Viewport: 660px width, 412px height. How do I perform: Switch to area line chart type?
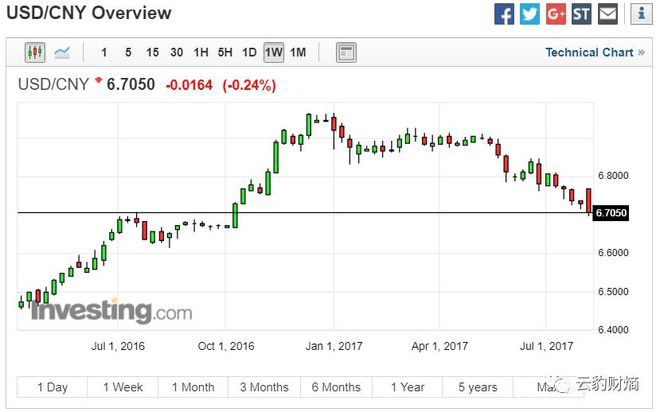pyautogui.click(x=62, y=52)
